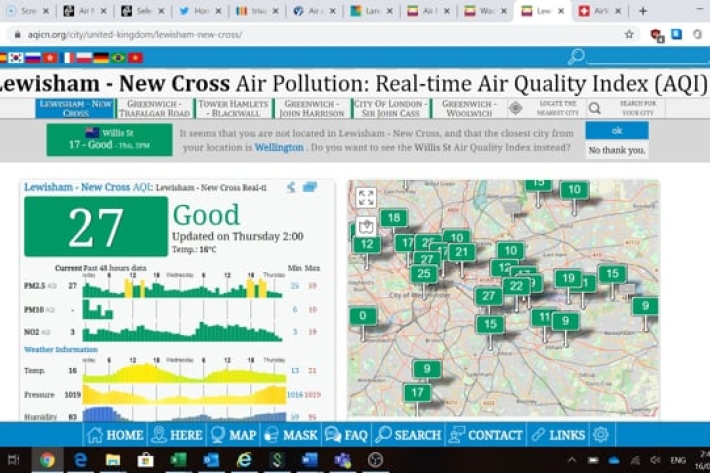Screen dimensions: 710x473
Task: Open a new browser tab
Action: coord(642,11)
